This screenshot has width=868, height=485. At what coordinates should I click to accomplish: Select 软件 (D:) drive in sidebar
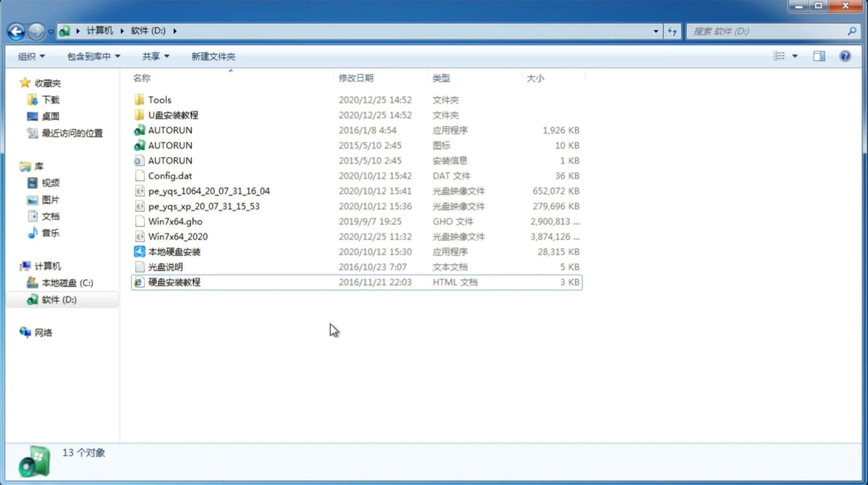click(x=59, y=299)
